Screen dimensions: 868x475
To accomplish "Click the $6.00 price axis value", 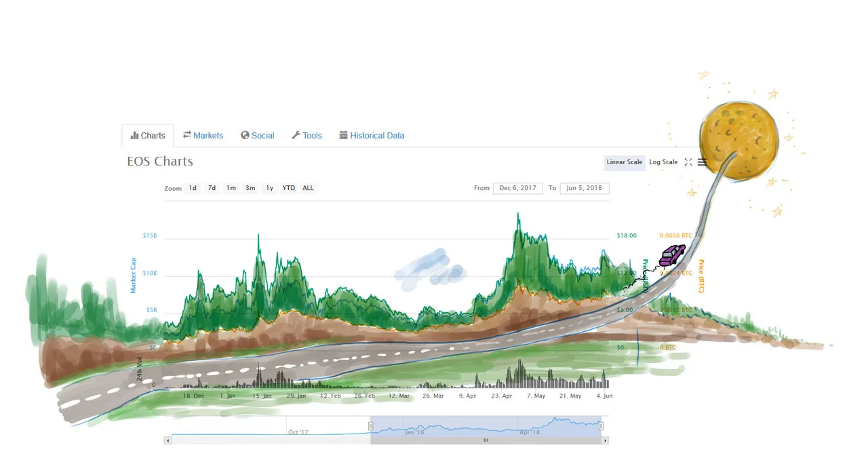I will pyautogui.click(x=625, y=310).
